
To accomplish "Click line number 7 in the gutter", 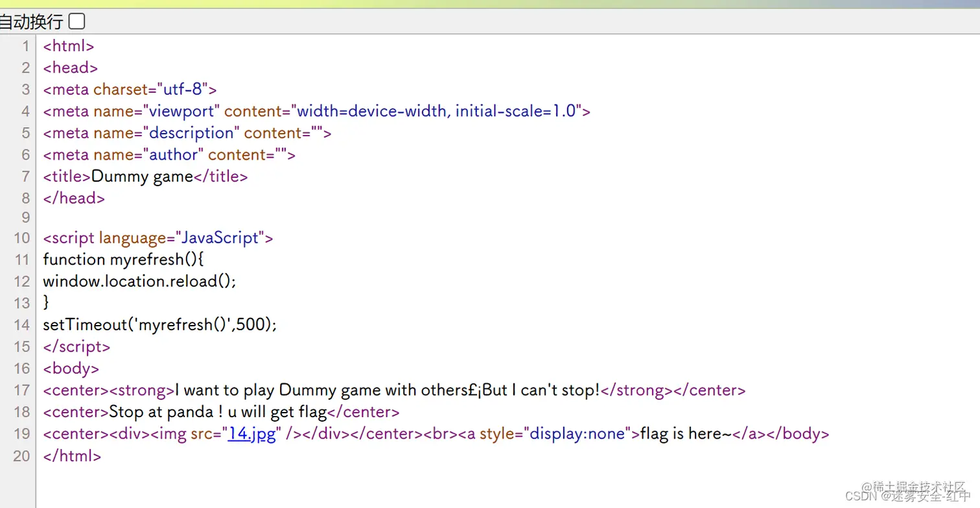I will tap(26, 176).
